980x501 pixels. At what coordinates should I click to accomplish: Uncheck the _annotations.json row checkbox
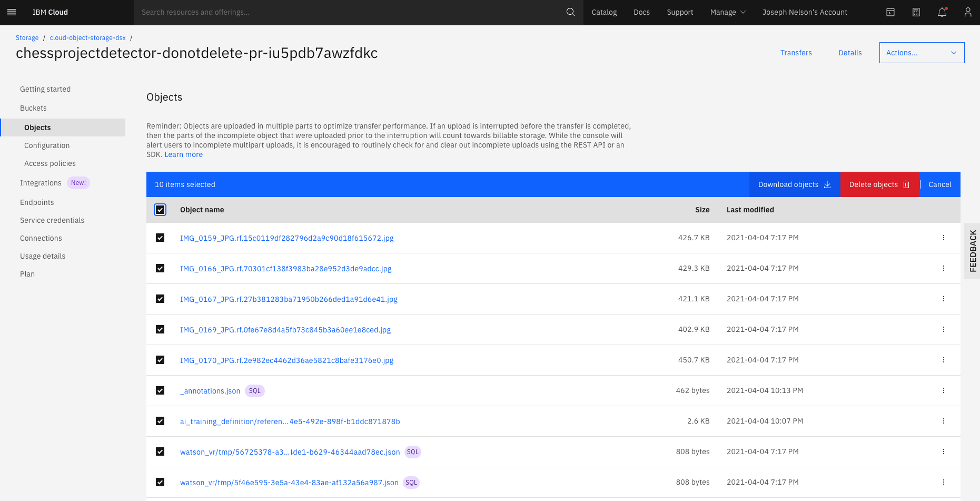pos(160,391)
